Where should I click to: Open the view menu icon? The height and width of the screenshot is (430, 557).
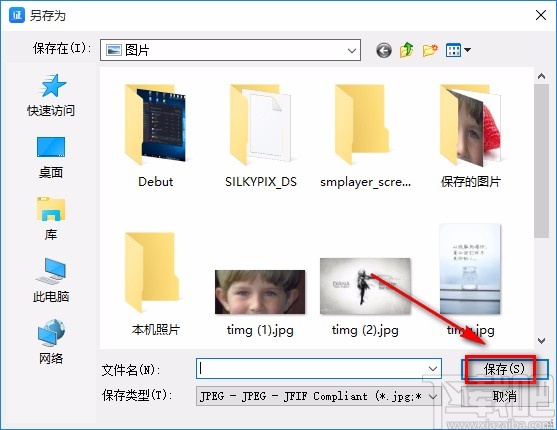coord(453,50)
